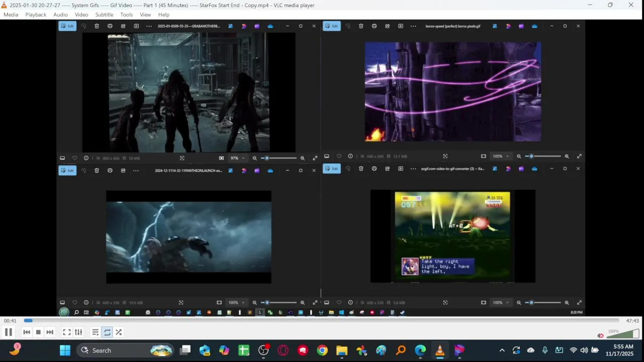This screenshot has width=644, height=362.
Task: Open Wi-Fi network settings in tray
Action: coord(573,350)
